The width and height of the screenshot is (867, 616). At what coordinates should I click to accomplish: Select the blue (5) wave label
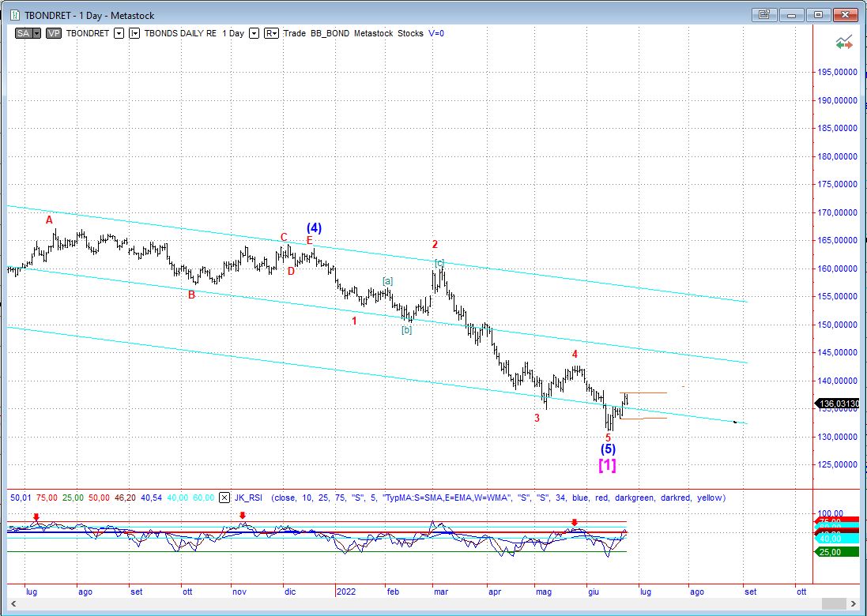pos(609,449)
